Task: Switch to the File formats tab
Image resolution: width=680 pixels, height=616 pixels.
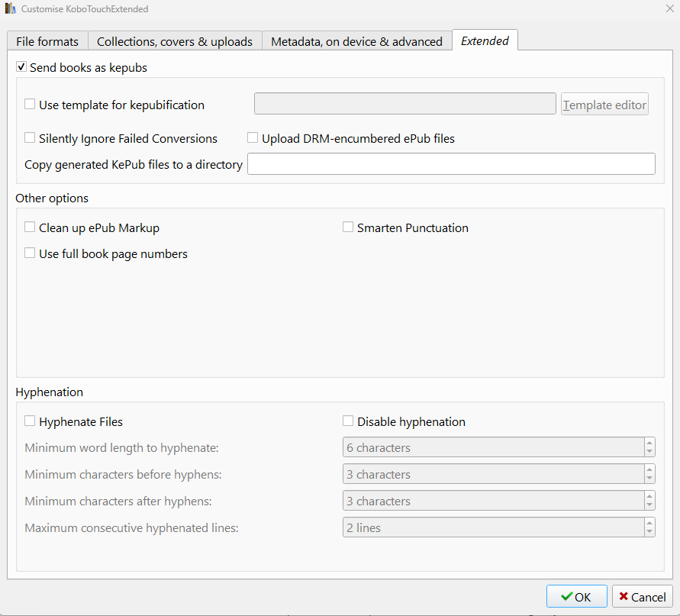Action: tap(47, 41)
